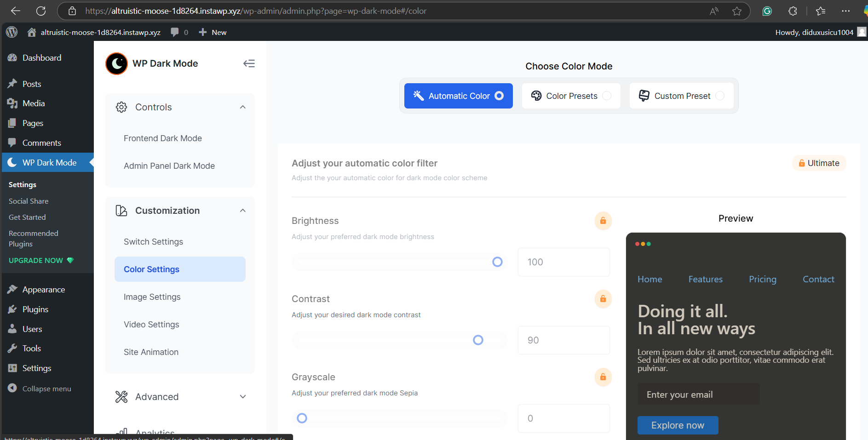Open Admin Panel Dark Mode settings
Viewport: 868px width, 440px height.
point(169,166)
